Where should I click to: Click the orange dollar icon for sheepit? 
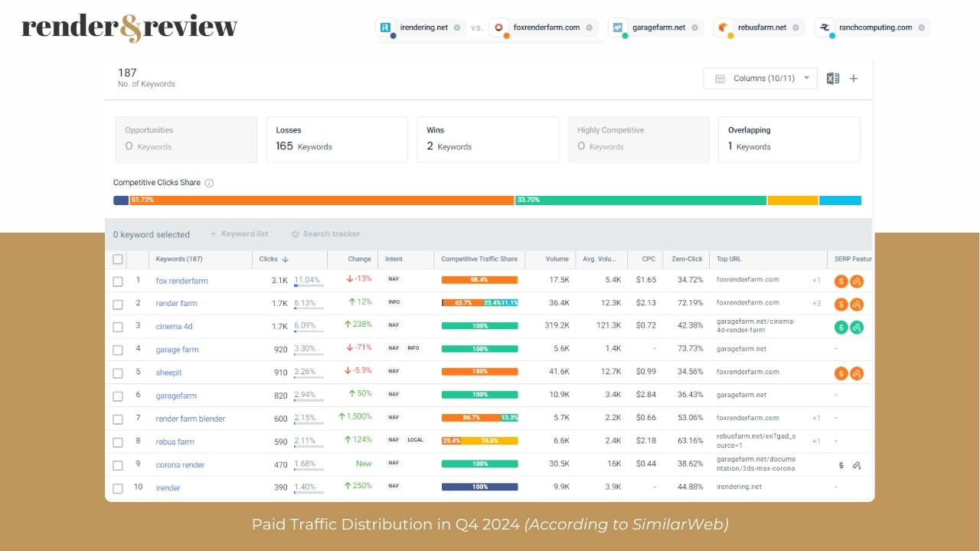click(841, 373)
